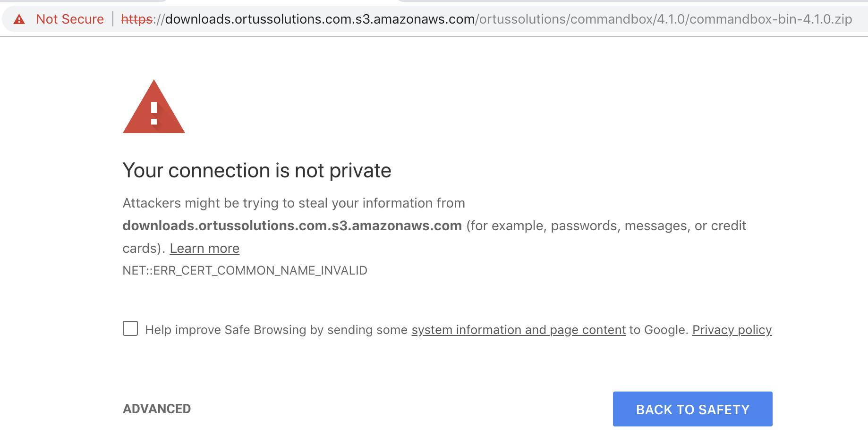Click the struck-through https in address bar
Image resolution: width=868 pixels, height=434 pixels.
(x=136, y=19)
